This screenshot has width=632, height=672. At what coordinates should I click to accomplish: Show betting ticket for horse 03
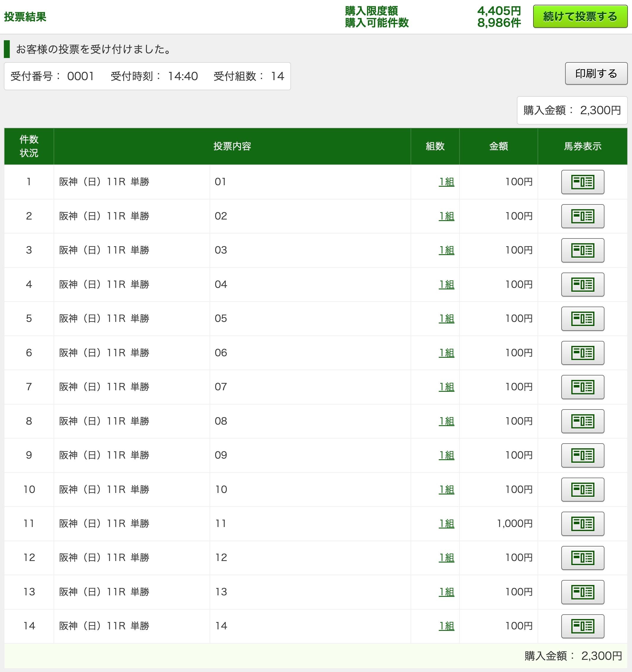click(582, 250)
